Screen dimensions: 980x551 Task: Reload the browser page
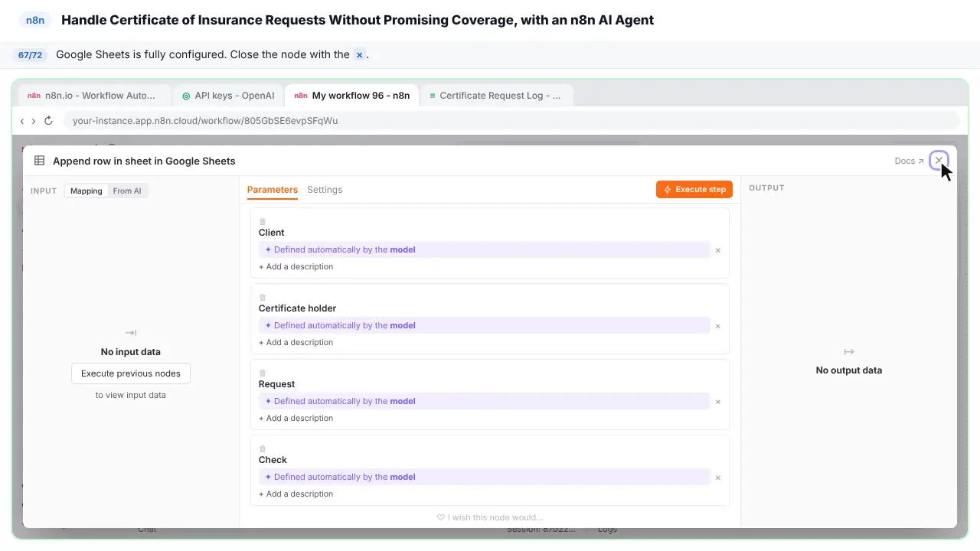click(x=48, y=121)
